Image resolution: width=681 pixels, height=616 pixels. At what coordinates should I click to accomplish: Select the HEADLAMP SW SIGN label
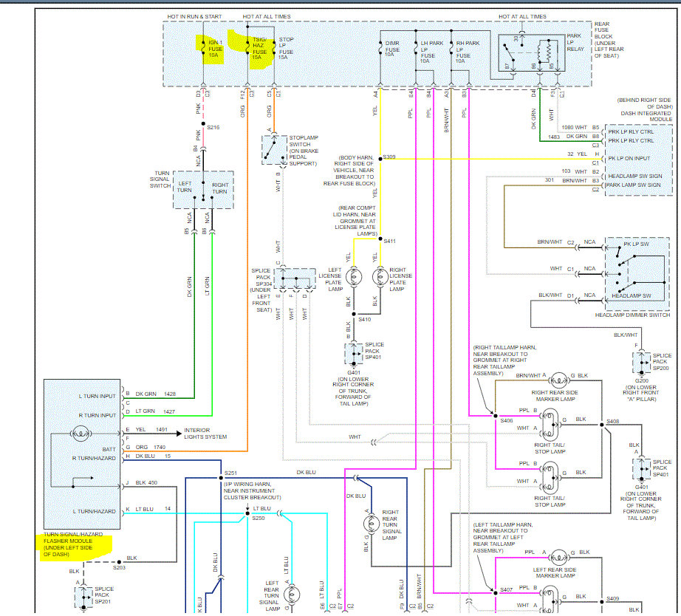635,176
